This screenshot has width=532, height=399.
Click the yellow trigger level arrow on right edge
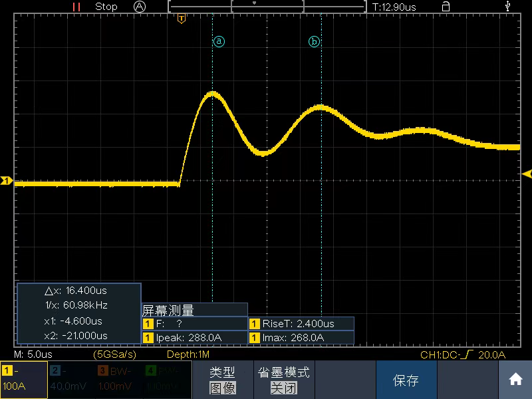pyautogui.click(x=527, y=174)
